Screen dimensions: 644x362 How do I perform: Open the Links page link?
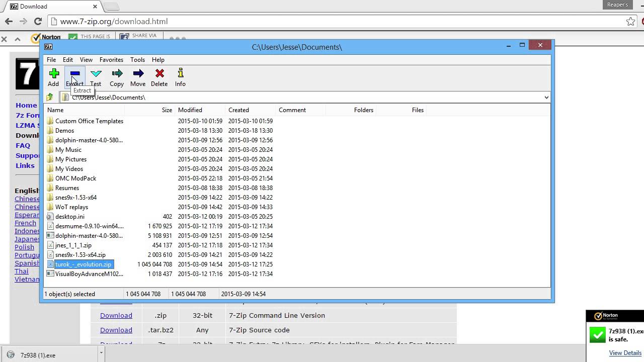[x=25, y=165]
